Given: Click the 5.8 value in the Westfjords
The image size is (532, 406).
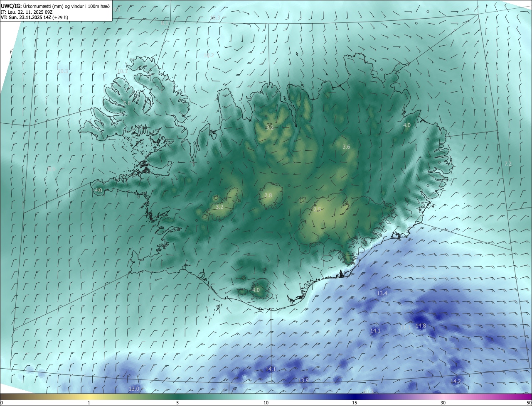Looking at the screenshot, I should click(127, 103).
